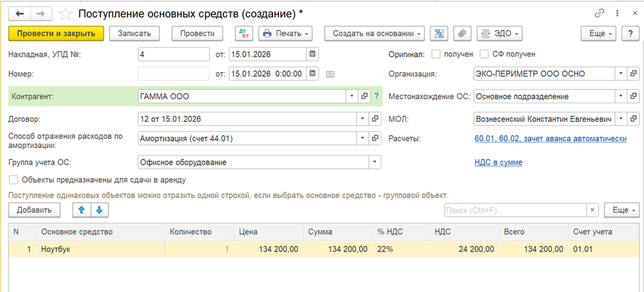Go forward with the right arrow button
This screenshot has width=644, height=292.
(x=40, y=13)
